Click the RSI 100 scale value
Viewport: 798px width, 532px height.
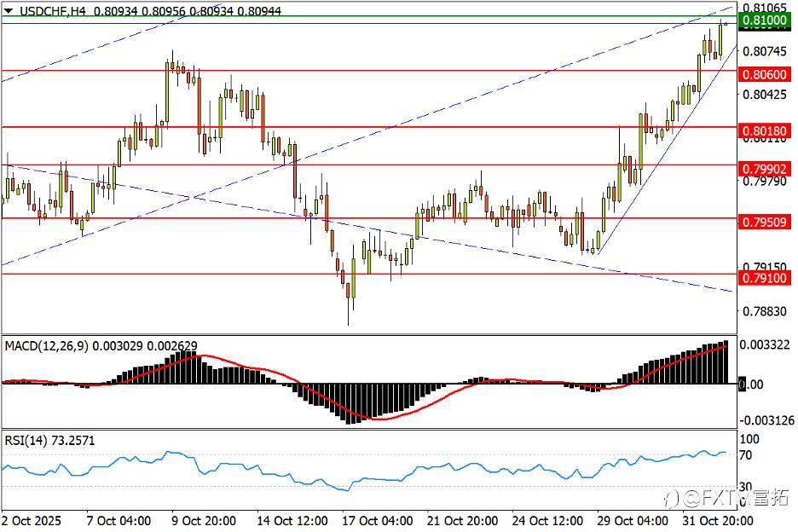point(749,439)
